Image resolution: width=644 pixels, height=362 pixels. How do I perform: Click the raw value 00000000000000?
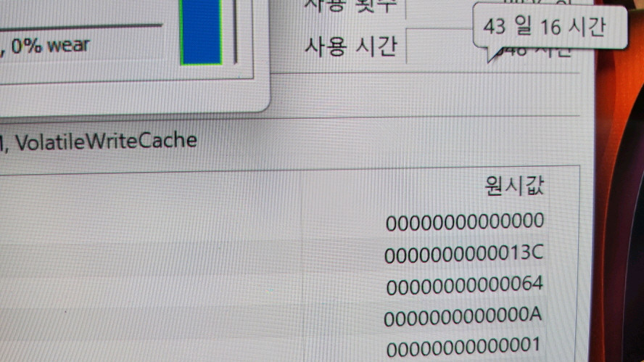(465, 222)
